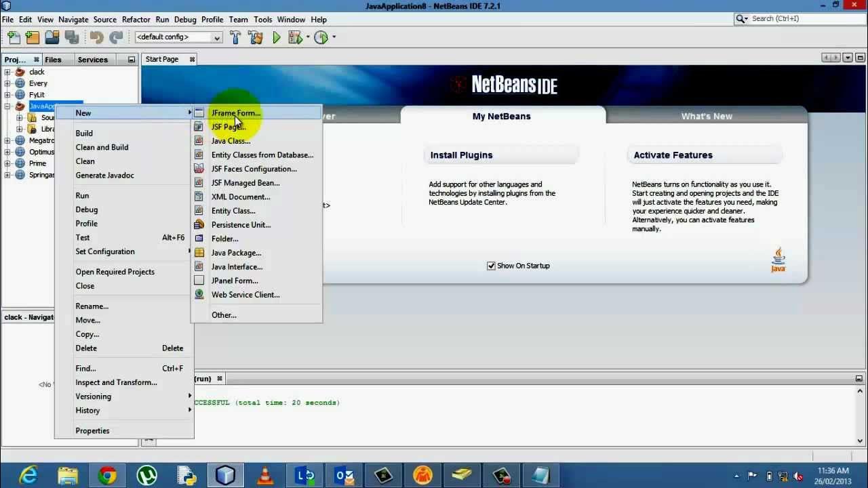Screen dimensions: 868x488
Task: Open the Debug Project dropdown arrow
Action: click(308, 37)
